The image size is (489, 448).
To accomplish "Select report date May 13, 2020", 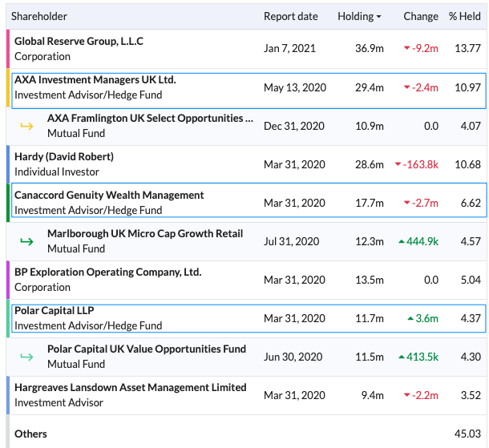I will click(295, 87).
